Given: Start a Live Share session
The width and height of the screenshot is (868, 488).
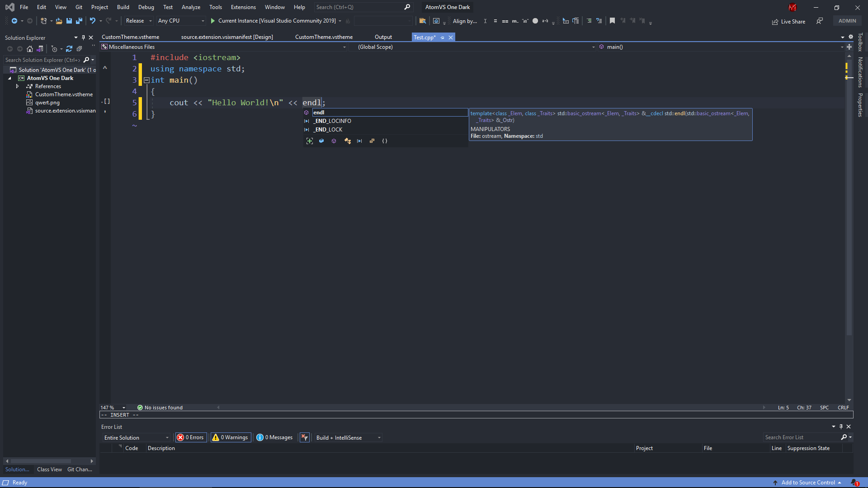Looking at the screenshot, I should click(x=788, y=21).
